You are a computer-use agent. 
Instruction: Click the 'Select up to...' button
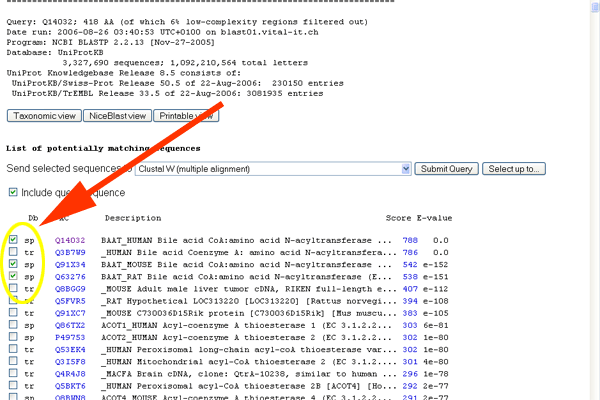[514, 169]
